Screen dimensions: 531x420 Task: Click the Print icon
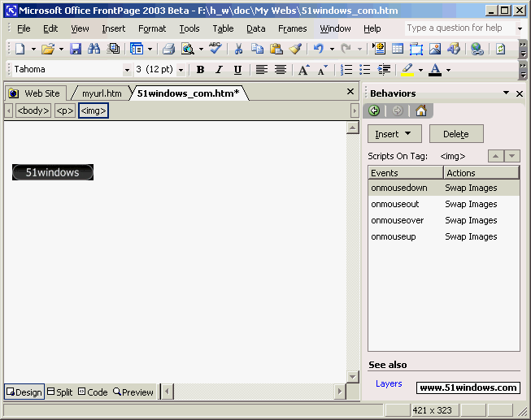tap(168, 50)
